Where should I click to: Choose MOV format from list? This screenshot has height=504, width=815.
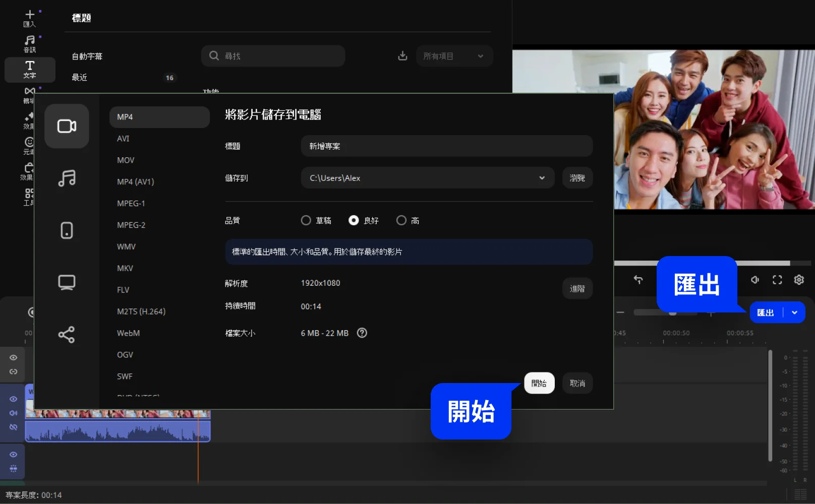coord(126,160)
